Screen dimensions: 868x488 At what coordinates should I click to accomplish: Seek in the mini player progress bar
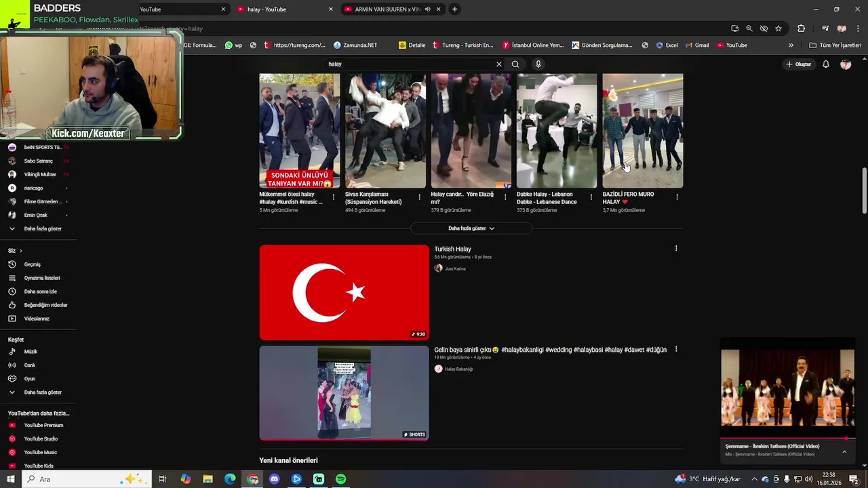(x=787, y=439)
